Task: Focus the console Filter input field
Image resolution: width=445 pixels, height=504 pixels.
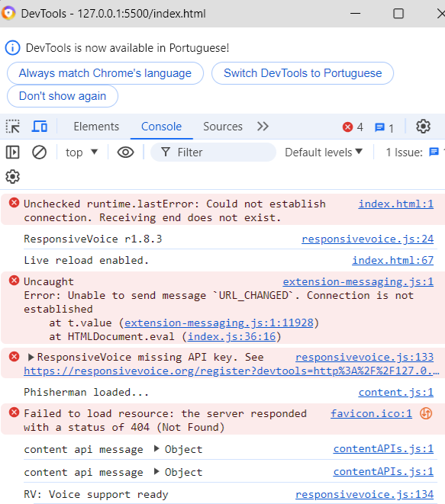Action: pos(213,152)
